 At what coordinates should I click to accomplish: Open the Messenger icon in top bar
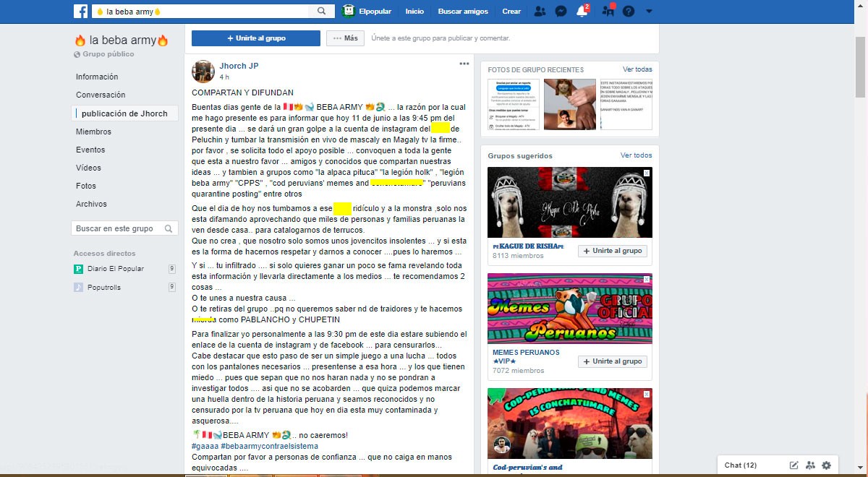561,12
